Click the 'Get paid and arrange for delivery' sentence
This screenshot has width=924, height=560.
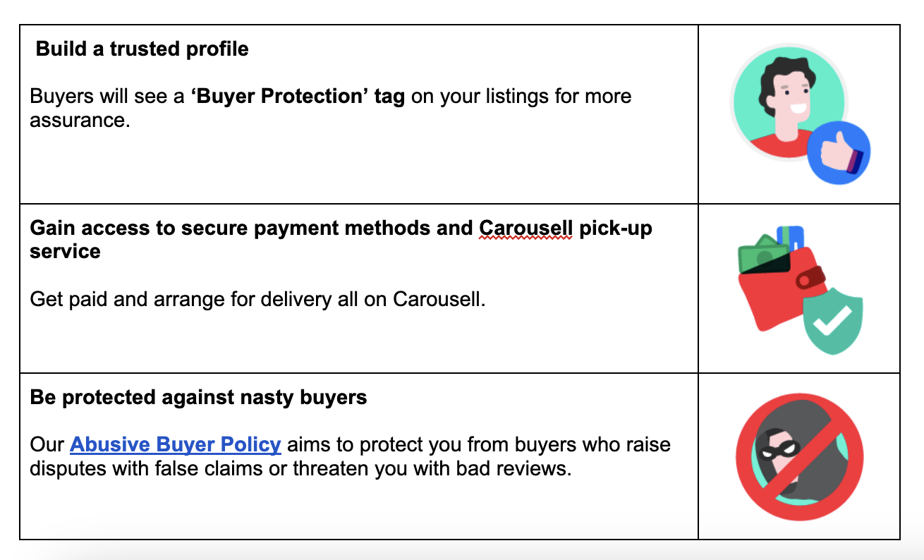click(x=257, y=300)
